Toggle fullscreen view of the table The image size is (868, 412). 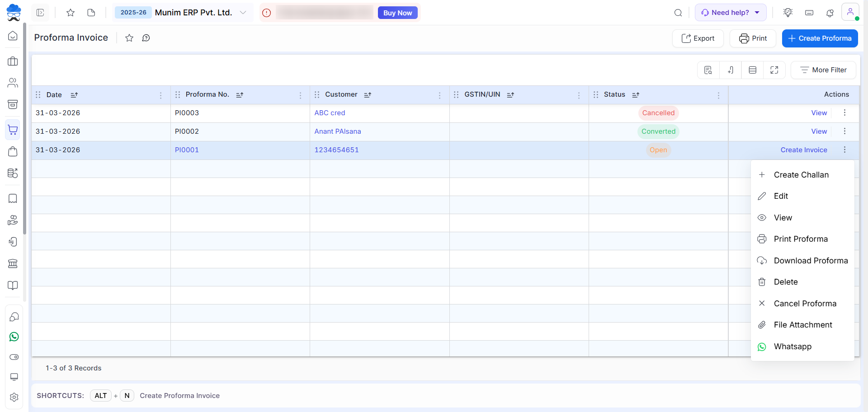click(x=774, y=70)
